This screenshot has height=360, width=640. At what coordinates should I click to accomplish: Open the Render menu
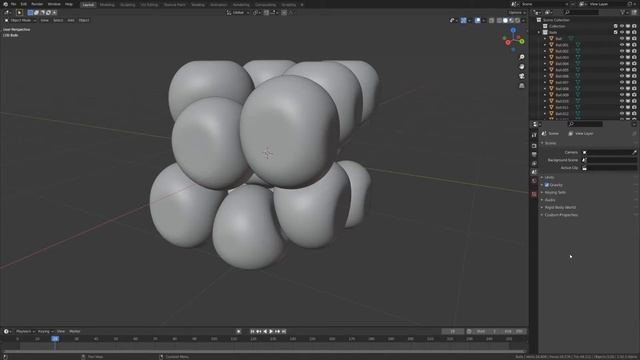37,4
